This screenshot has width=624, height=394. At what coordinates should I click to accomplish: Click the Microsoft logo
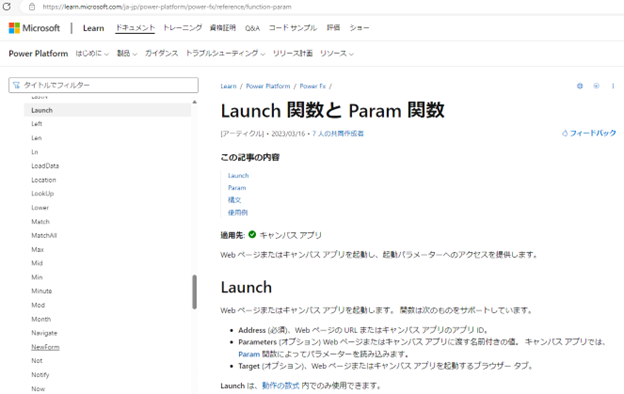34,28
